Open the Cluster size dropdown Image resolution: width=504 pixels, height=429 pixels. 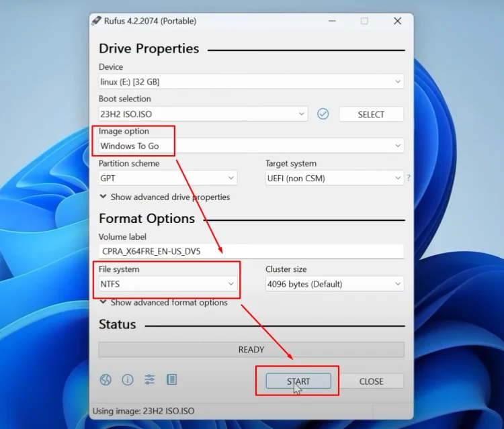point(334,284)
